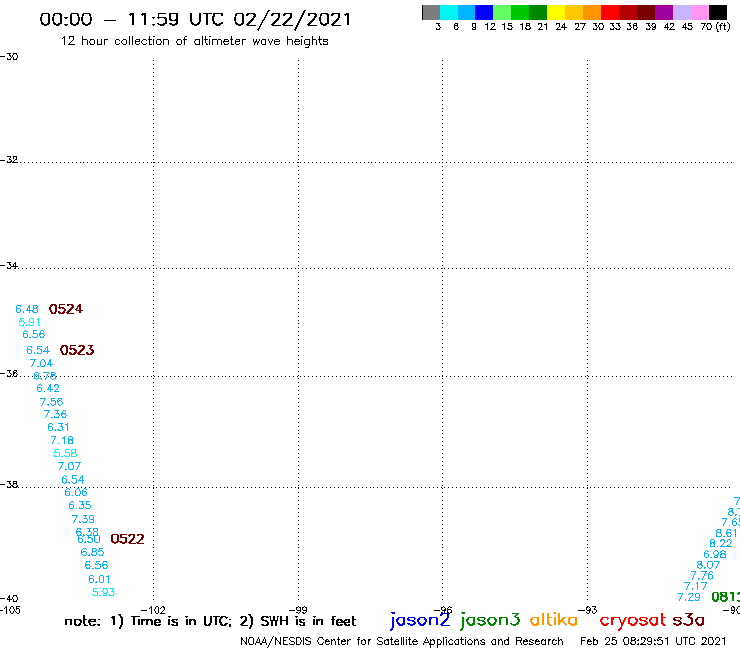Screen dimensions: 740x650
Task: Click the wave height value 6.42
Action: click(48, 388)
